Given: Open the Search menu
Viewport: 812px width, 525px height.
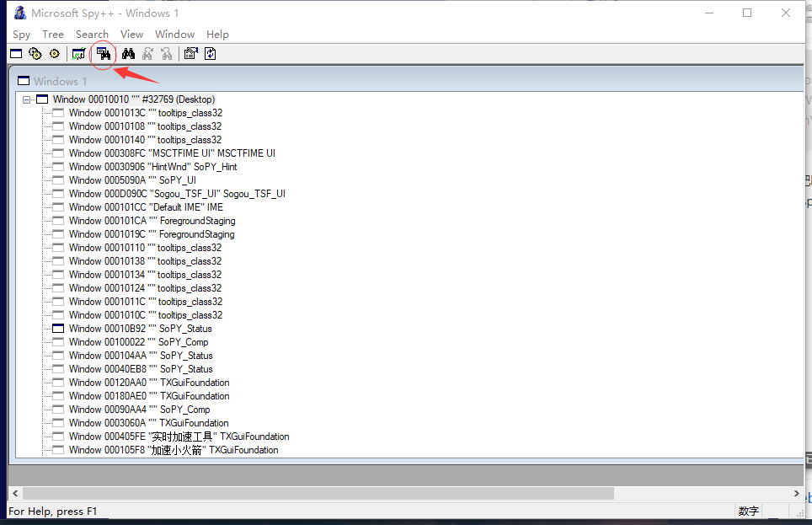Looking at the screenshot, I should coord(92,35).
